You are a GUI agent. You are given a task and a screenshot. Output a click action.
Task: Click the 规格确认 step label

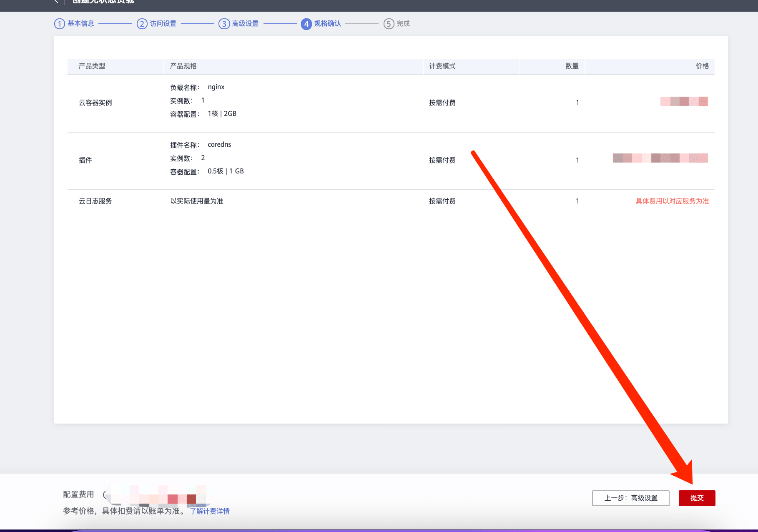[327, 24]
